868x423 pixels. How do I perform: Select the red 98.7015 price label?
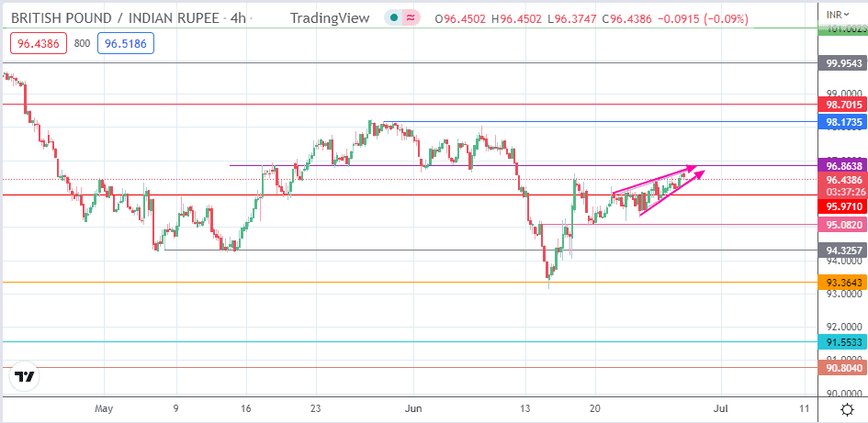pos(840,104)
